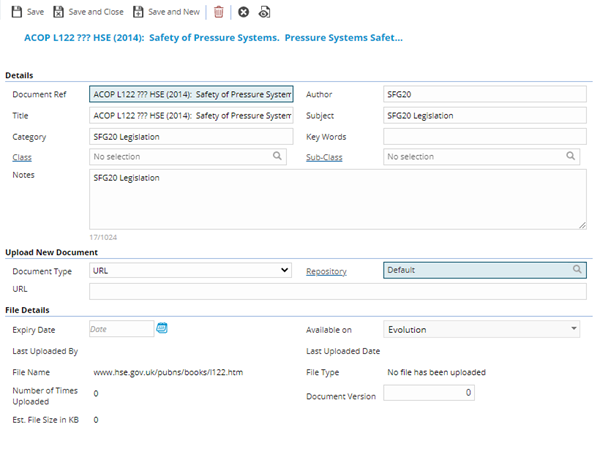Open the Class link
The height and width of the screenshot is (449, 600).
coord(22,157)
